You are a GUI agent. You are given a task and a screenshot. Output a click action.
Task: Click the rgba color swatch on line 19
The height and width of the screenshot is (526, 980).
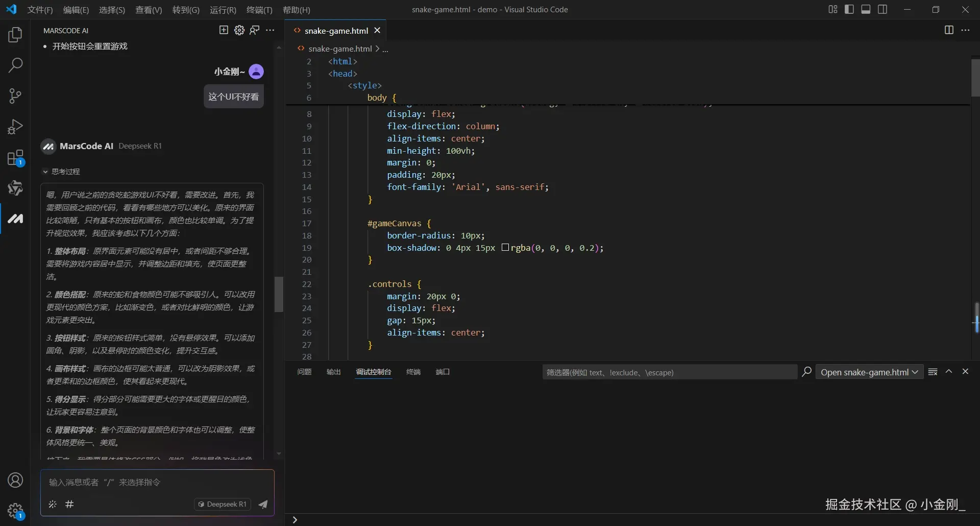coord(505,248)
